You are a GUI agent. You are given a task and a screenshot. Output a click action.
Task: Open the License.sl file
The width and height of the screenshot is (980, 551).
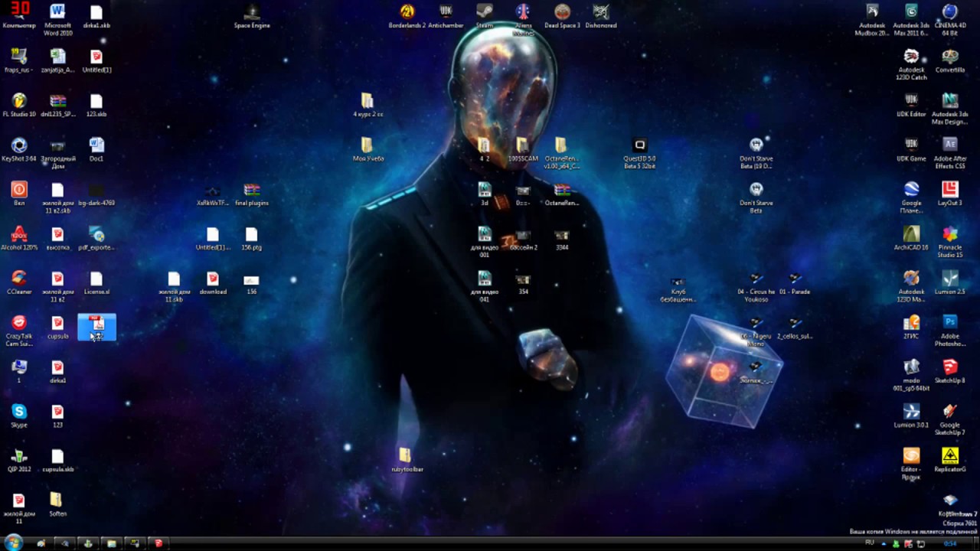(96, 282)
